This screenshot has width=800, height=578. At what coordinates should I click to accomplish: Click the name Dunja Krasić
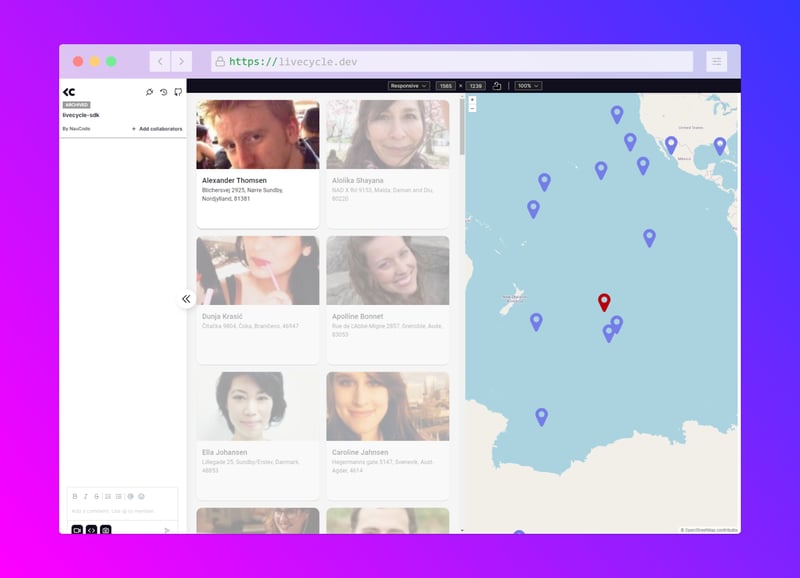[x=222, y=316]
